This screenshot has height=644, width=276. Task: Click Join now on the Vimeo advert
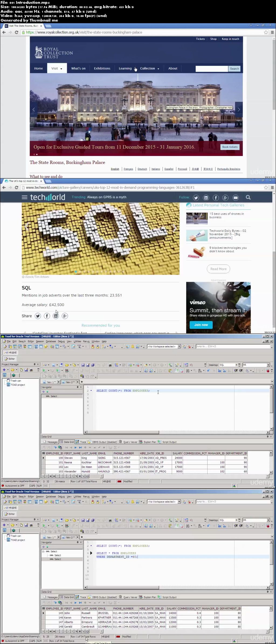(x=201, y=325)
